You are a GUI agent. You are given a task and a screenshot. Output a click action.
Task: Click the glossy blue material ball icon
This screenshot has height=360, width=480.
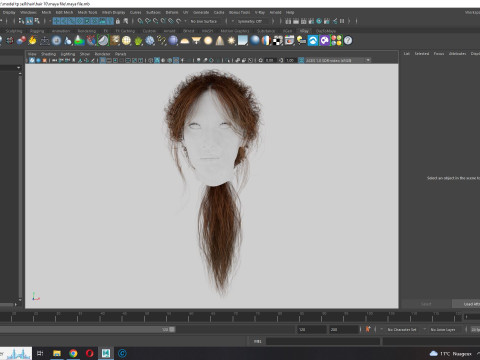point(255,41)
